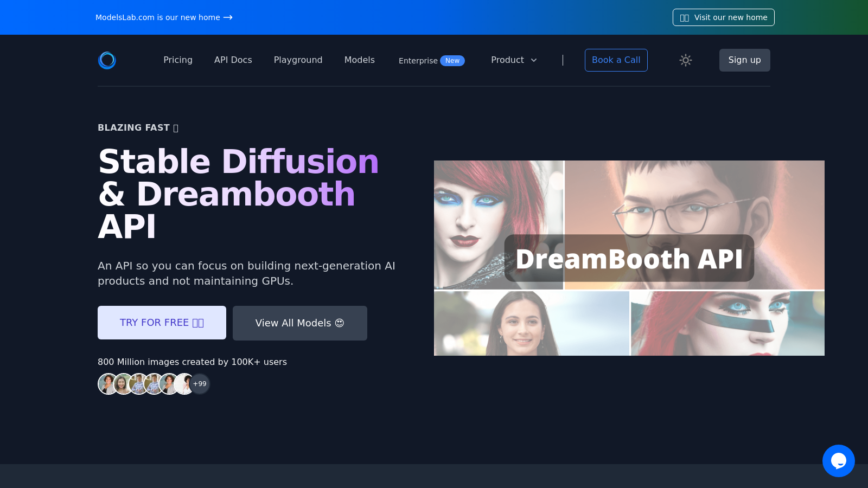Navigate to API Docs
Image resolution: width=868 pixels, height=488 pixels.
tap(233, 60)
